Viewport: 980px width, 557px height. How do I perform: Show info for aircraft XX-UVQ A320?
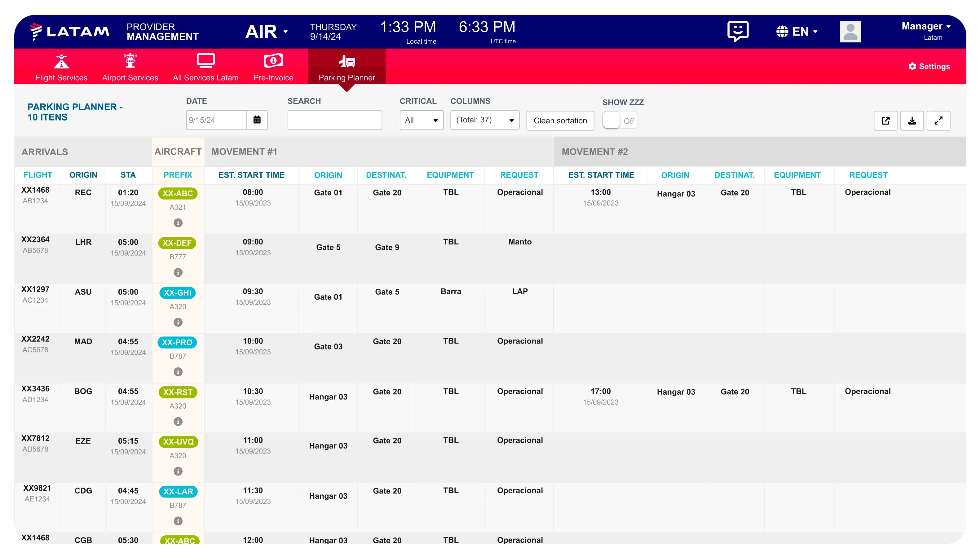[x=178, y=471]
